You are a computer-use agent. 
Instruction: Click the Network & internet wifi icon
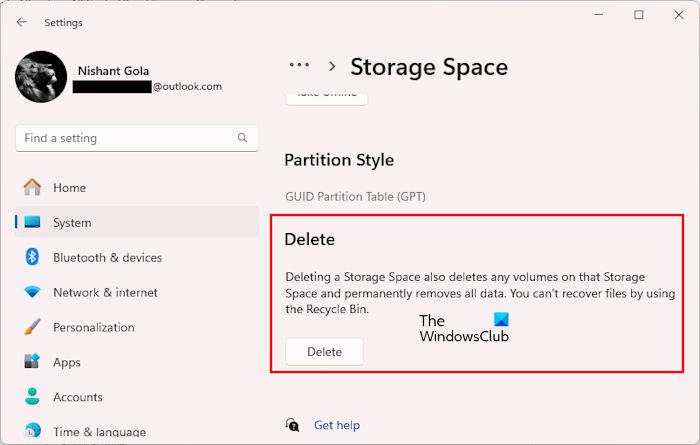click(32, 292)
